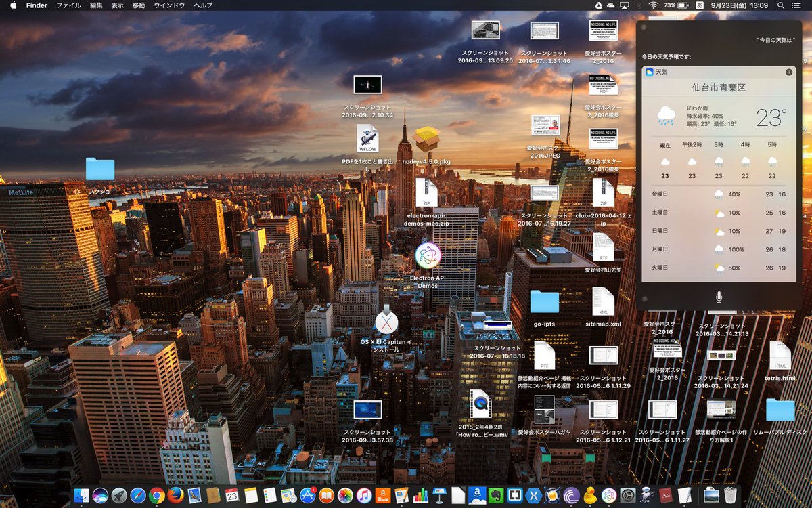Click battery 73% status menu
This screenshot has height=508, width=812.
[x=676, y=5]
